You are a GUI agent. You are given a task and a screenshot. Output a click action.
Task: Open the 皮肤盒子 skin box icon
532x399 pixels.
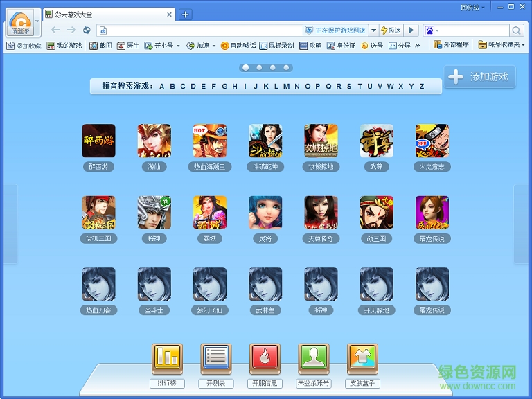362,360
